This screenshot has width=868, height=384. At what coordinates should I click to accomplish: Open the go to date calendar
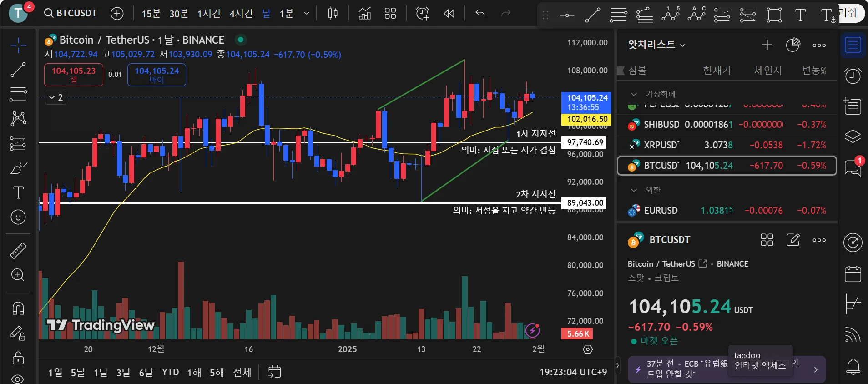click(274, 372)
